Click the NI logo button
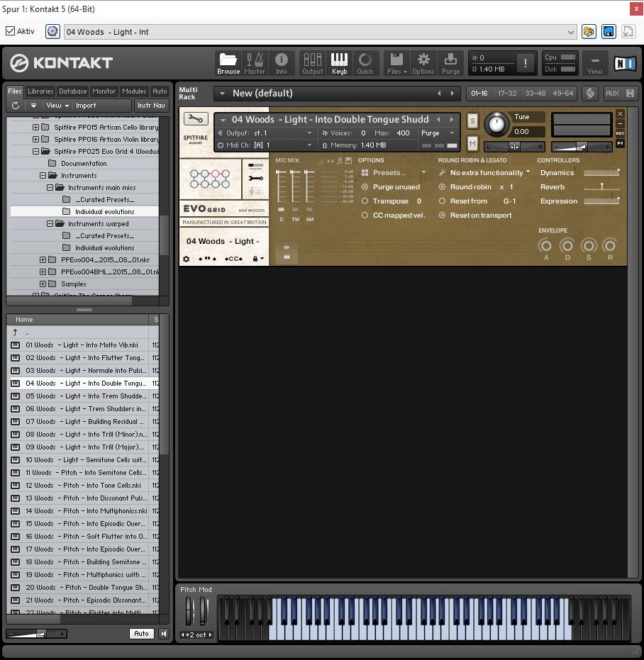The width and height of the screenshot is (644, 660). click(625, 64)
